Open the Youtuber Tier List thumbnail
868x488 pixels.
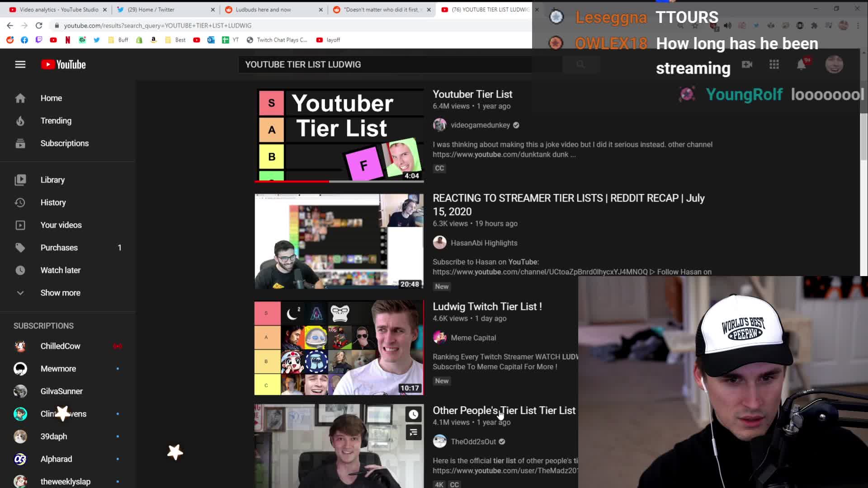[x=339, y=135]
